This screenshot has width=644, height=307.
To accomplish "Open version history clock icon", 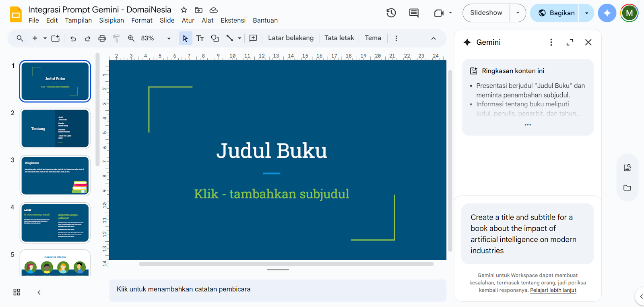I will 391,13.
